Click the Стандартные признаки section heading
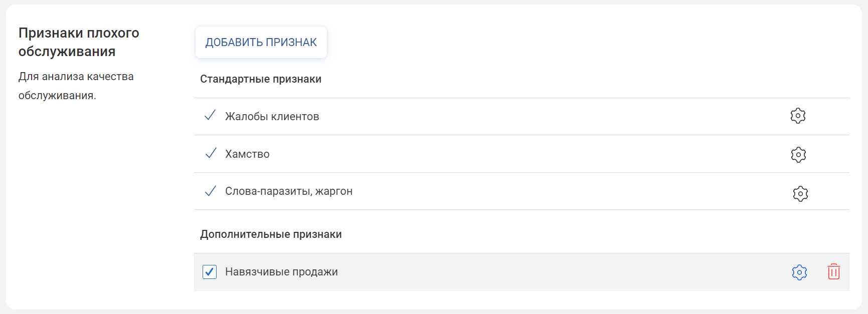Image resolution: width=868 pixels, height=314 pixels. pyautogui.click(x=261, y=79)
